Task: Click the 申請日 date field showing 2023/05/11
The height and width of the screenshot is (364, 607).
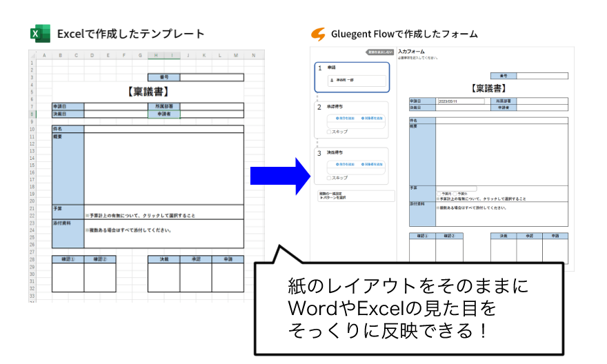Action: (461, 101)
